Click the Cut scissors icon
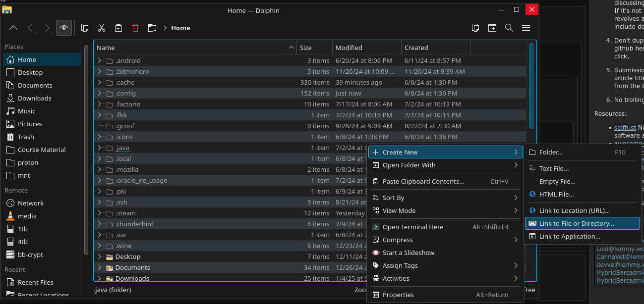The image size is (644, 304). 102,28
